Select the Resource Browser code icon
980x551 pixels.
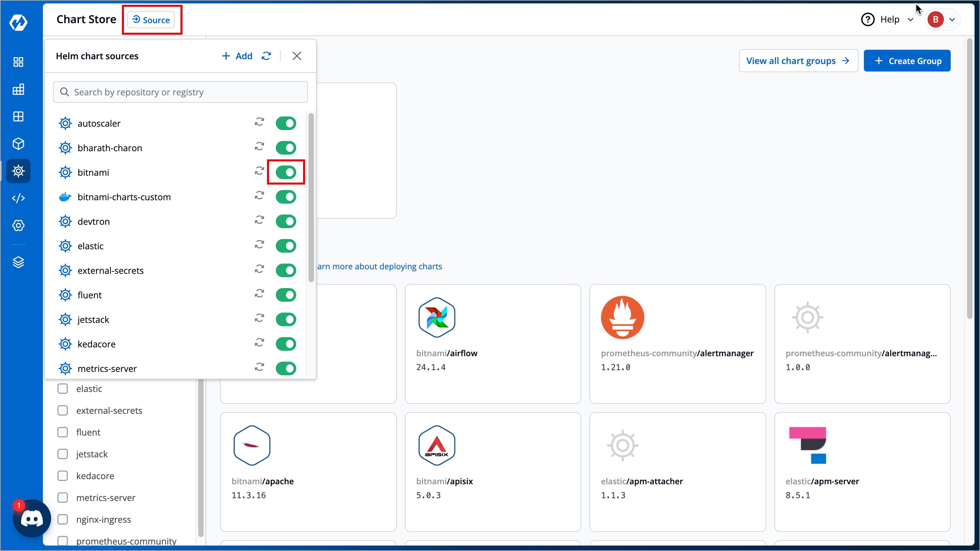point(18,198)
